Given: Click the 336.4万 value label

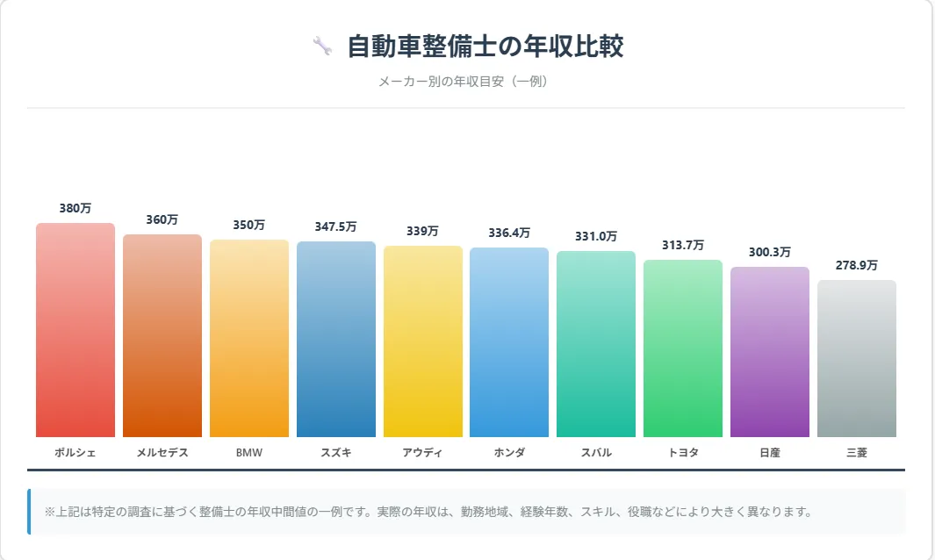Looking at the screenshot, I should click(509, 233).
